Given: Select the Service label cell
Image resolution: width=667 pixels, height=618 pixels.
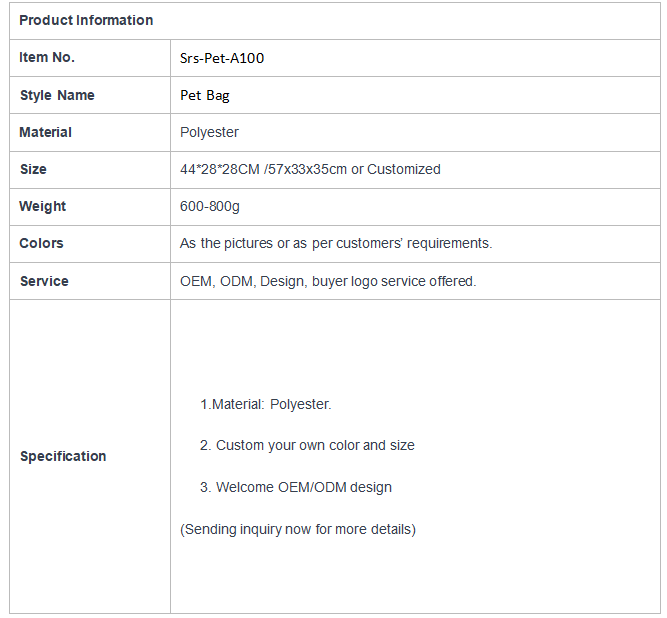Looking at the screenshot, I should point(90,281).
